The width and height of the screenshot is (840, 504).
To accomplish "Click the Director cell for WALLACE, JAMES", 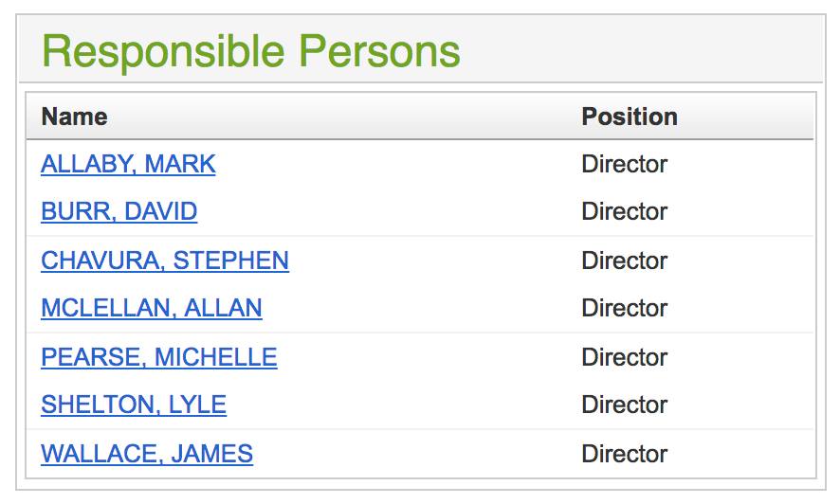I will [x=624, y=454].
